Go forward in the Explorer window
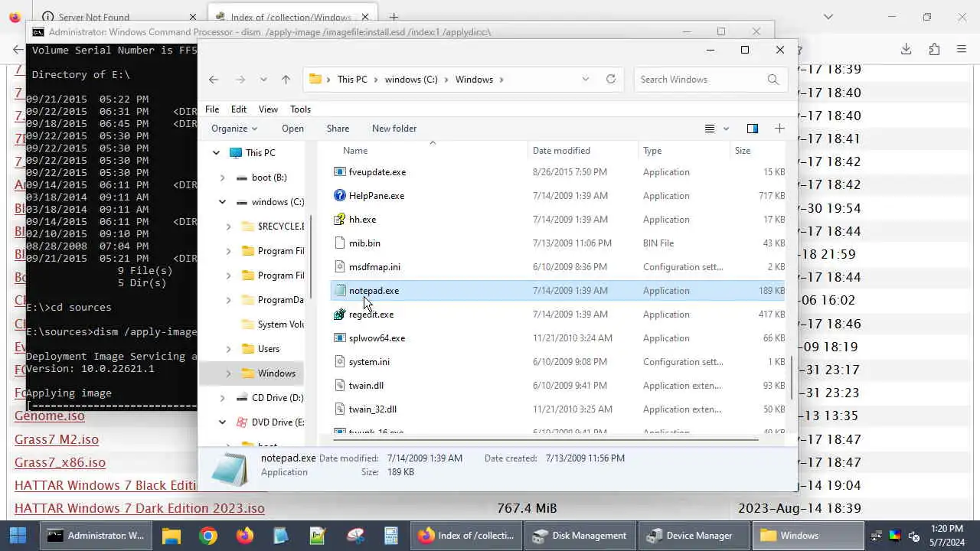The image size is (980, 551). pyautogui.click(x=240, y=80)
